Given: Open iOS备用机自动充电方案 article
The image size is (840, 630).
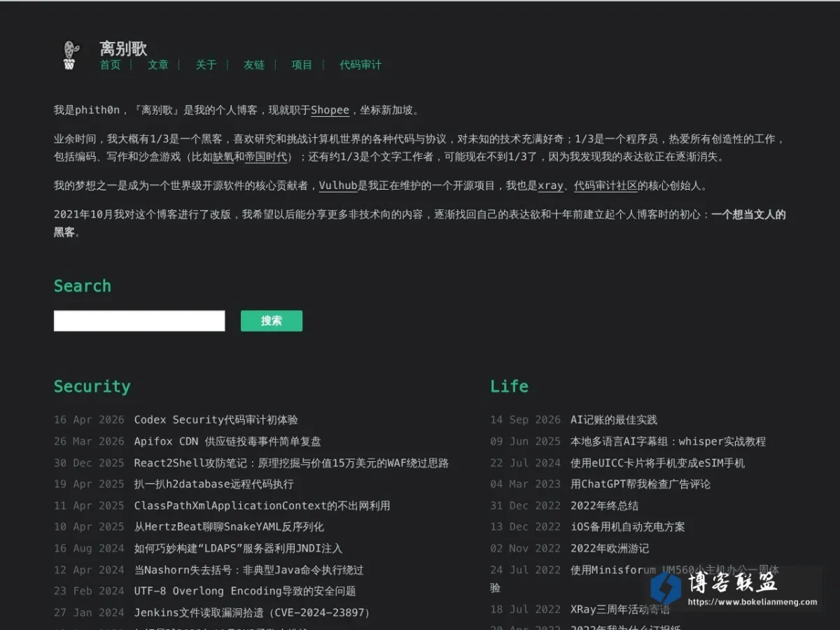Looking at the screenshot, I should tap(628, 527).
